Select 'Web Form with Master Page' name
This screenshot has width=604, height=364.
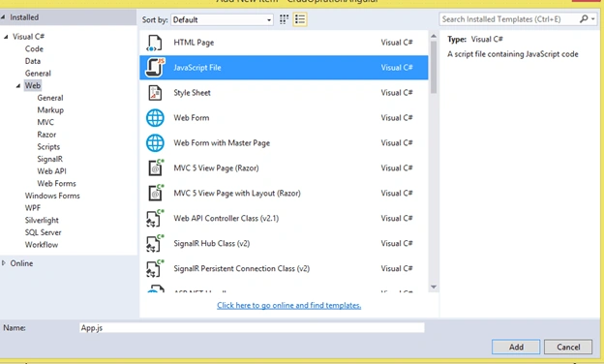(x=222, y=143)
